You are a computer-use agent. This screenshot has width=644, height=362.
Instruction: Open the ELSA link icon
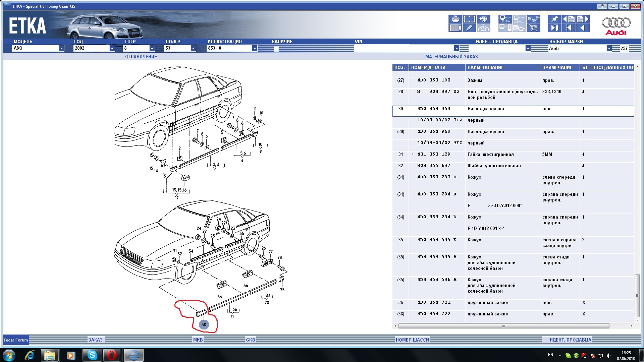[x=505, y=19]
